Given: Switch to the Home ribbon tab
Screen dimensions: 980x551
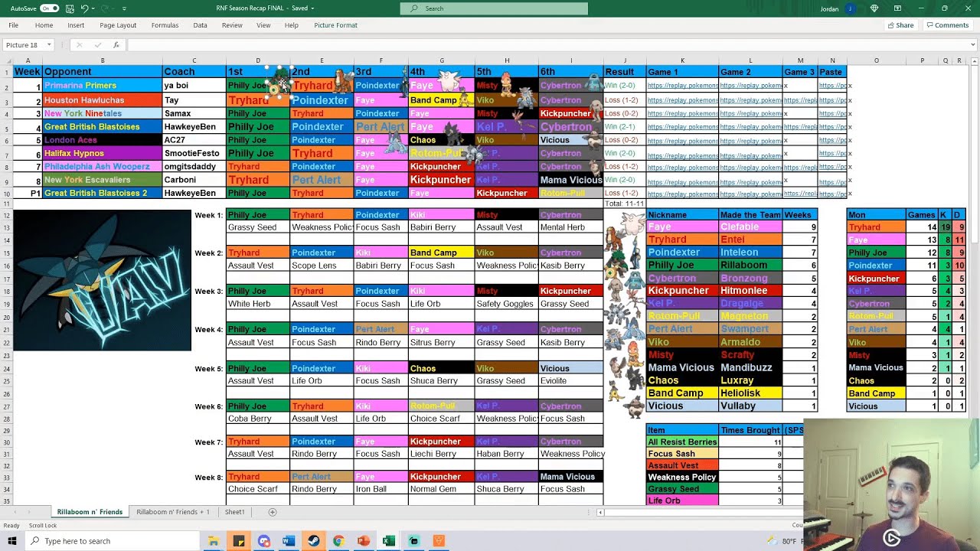Looking at the screenshot, I should pyautogui.click(x=44, y=25).
